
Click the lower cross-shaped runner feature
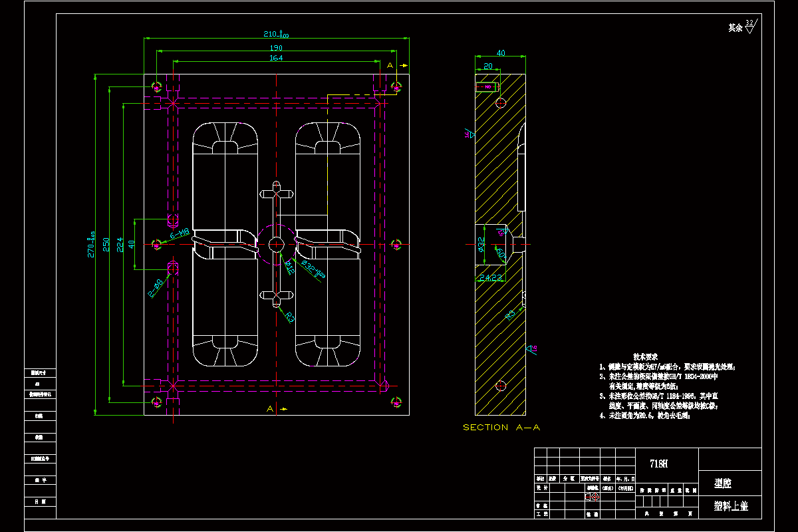pos(277,295)
